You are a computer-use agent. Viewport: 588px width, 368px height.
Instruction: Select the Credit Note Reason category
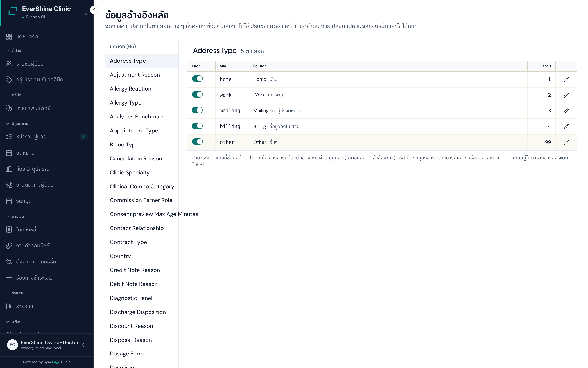pyautogui.click(x=142, y=270)
